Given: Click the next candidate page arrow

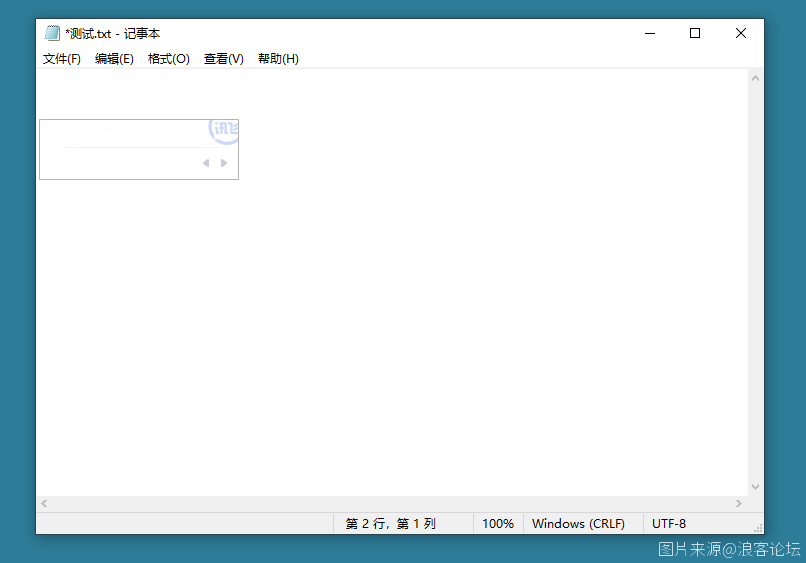Looking at the screenshot, I should [x=224, y=163].
